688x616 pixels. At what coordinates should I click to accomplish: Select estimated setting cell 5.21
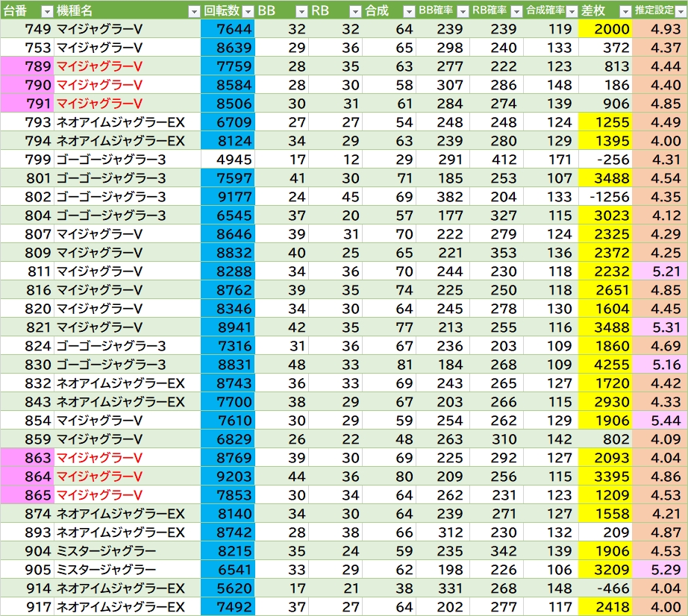point(660,271)
